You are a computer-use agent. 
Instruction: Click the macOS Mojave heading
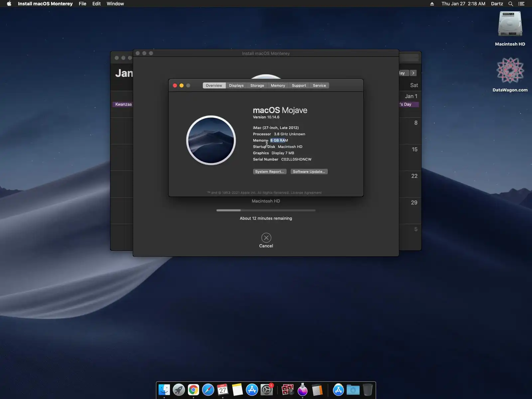tap(280, 110)
